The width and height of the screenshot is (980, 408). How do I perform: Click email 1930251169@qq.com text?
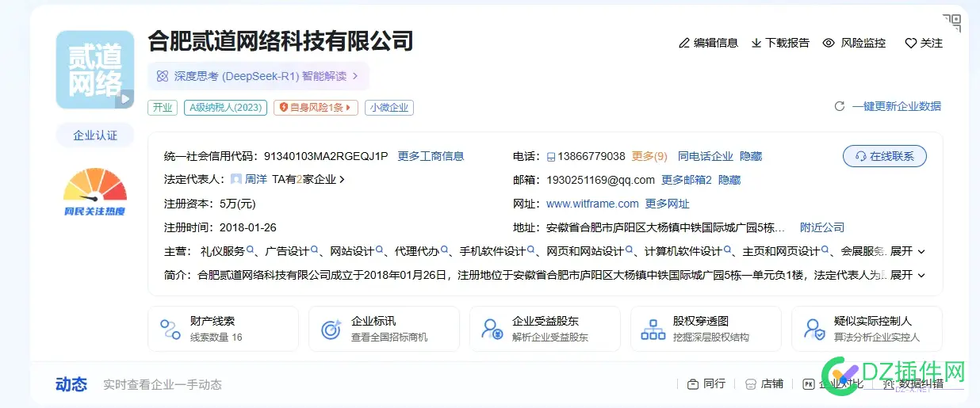pos(600,180)
